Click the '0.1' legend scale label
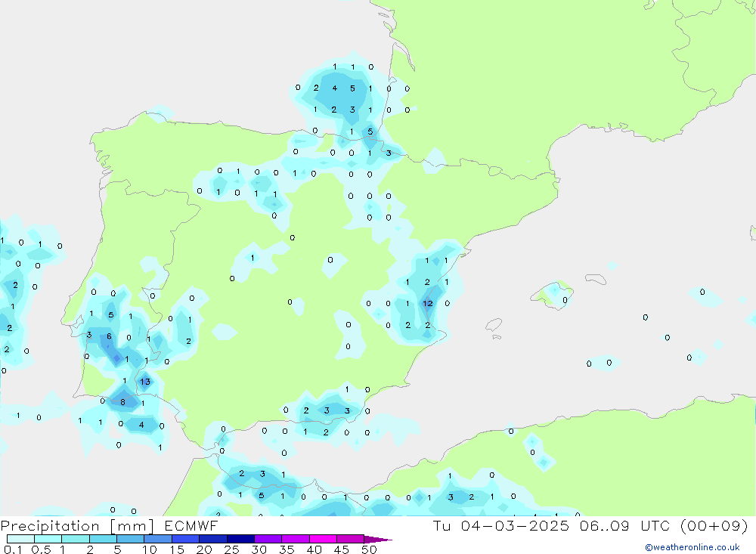 (x=13, y=549)
